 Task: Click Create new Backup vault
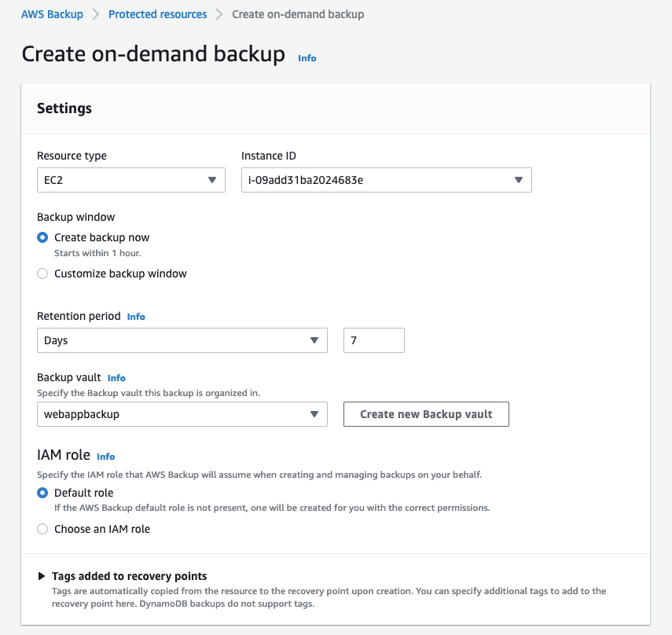pyautogui.click(x=426, y=413)
